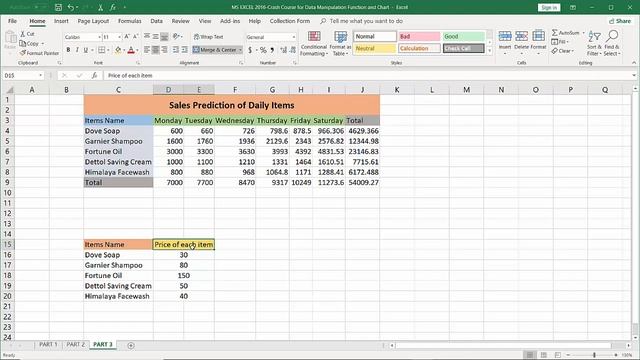The height and width of the screenshot is (360, 640).
Task: Open Sort & Filter options
Action: (x=594, y=43)
